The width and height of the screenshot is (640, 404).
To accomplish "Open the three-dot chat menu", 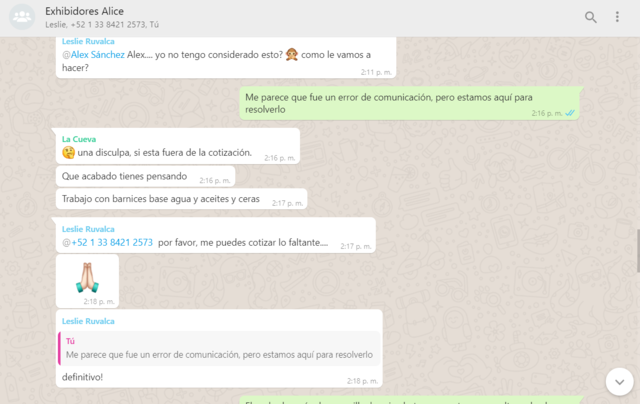I will point(617,17).
